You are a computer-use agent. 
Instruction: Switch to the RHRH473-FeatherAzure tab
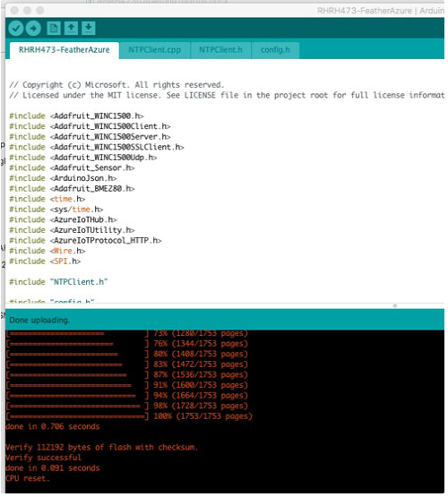[x=65, y=50]
